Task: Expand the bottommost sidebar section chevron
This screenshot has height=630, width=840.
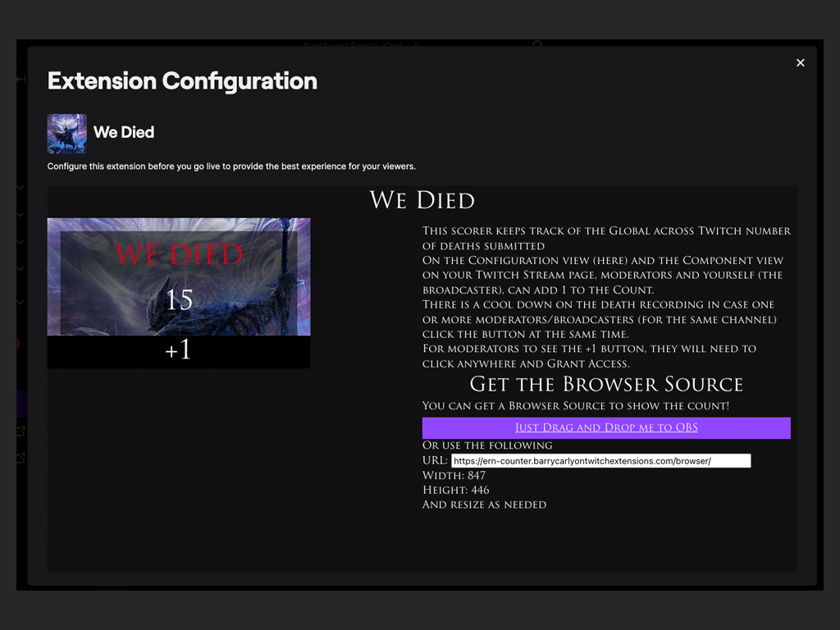Action: coord(21,303)
